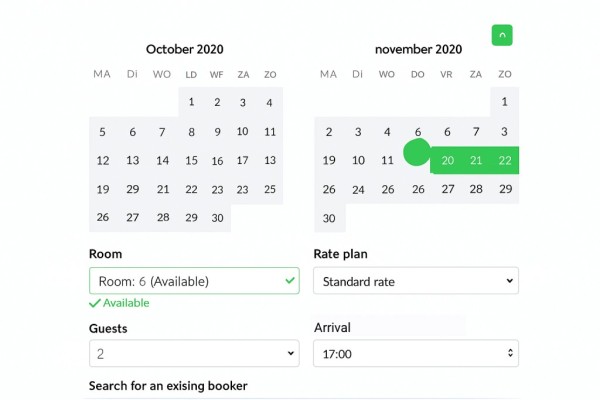The height and width of the screenshot is (400, 600).
Task: Click the green checkmark inside the Room field
Action: pos(290,281)
